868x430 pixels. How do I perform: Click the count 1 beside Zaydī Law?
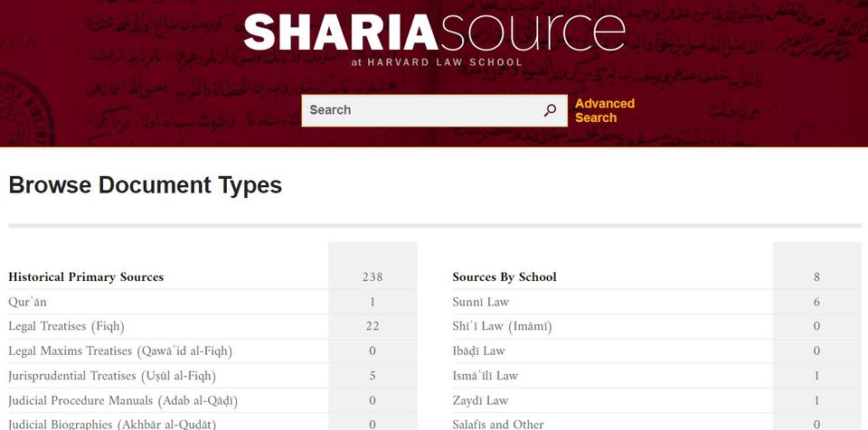tap(816, 401)
